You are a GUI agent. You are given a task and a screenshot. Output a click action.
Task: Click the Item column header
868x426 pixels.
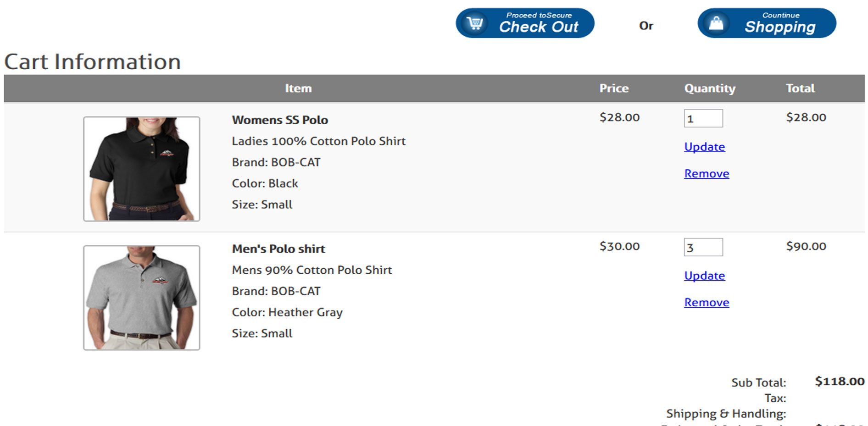(x=298, y=88)
